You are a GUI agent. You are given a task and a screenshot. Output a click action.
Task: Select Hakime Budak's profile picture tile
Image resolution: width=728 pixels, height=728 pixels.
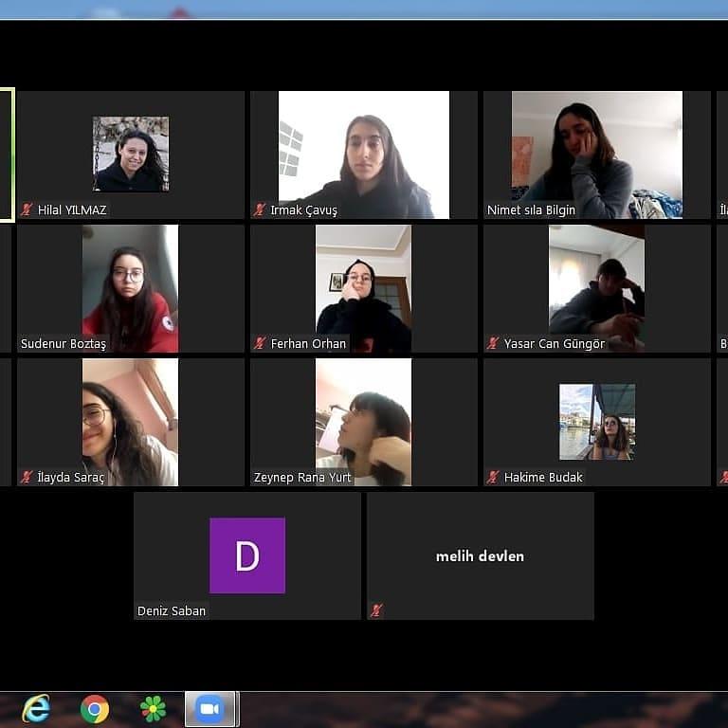(596, 422)
